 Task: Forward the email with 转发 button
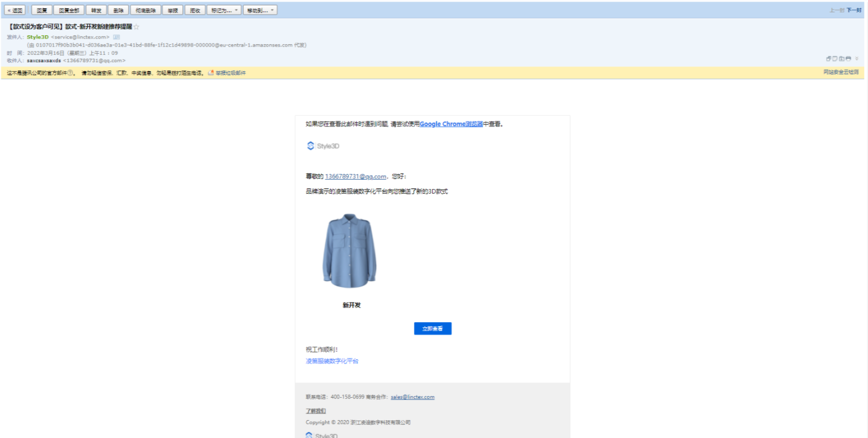[x=96, y=10]
